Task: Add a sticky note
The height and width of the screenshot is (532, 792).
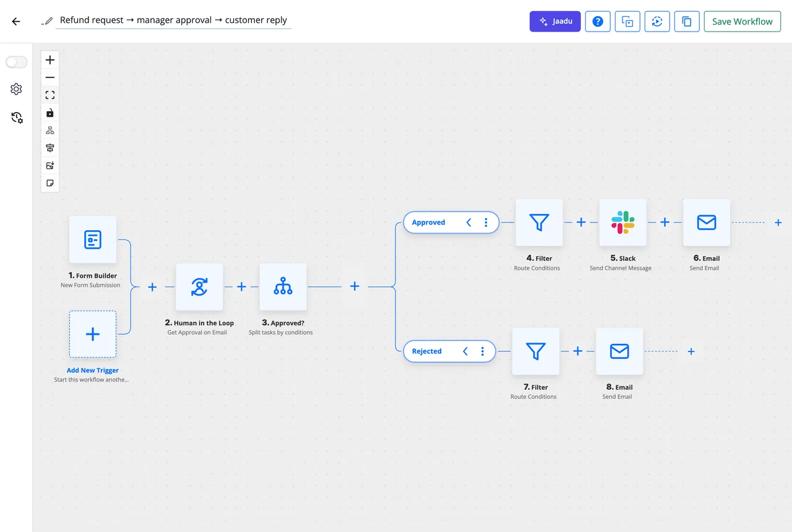Action: 50,183
